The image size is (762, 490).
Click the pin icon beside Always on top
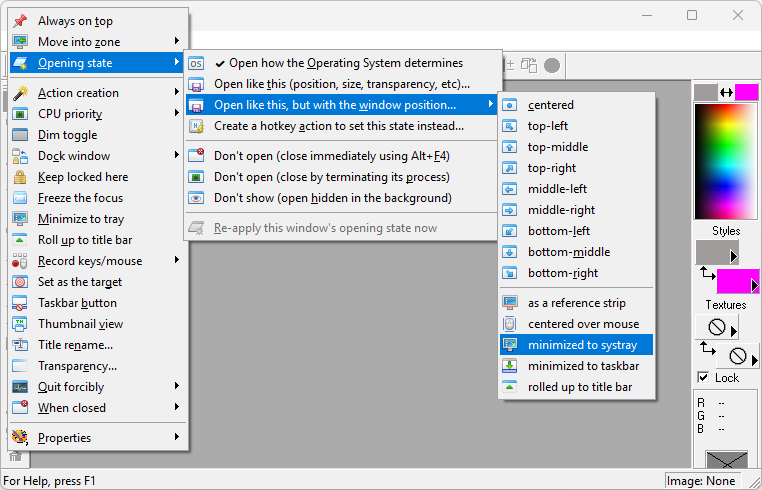[x=20, y=21]
